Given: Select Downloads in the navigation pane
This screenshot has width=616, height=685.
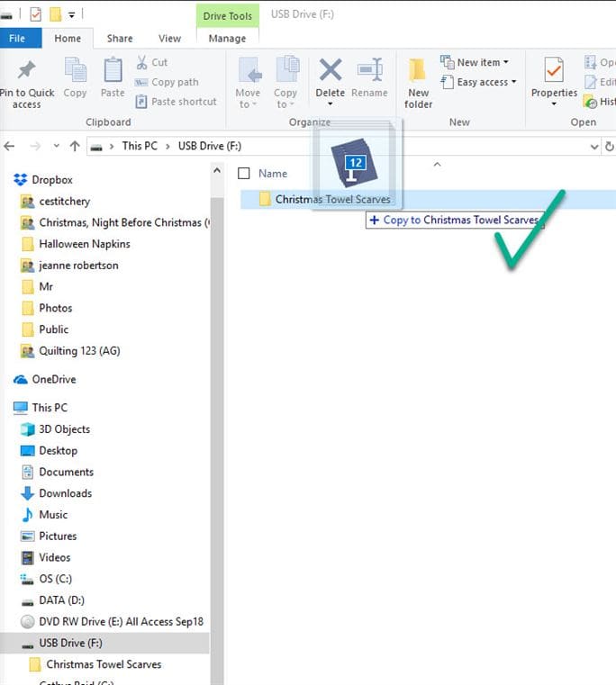Looking at the screenshot, I should coord(65,493).
